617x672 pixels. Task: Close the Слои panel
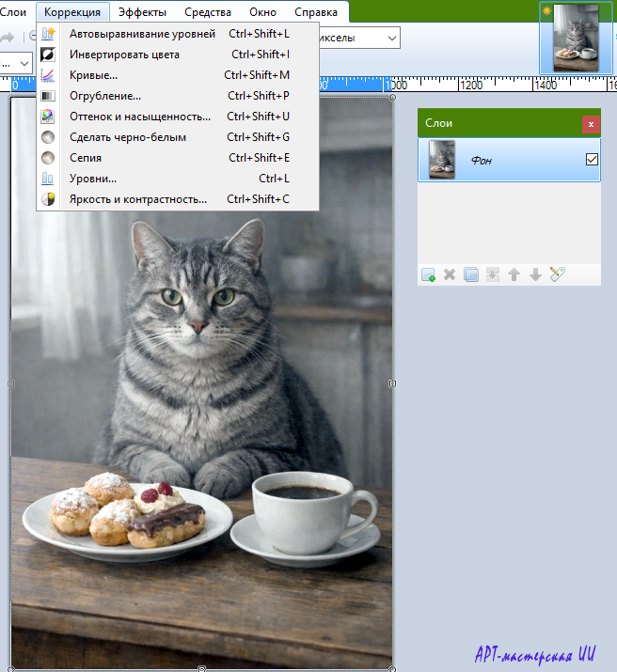[x=591, y=124]
